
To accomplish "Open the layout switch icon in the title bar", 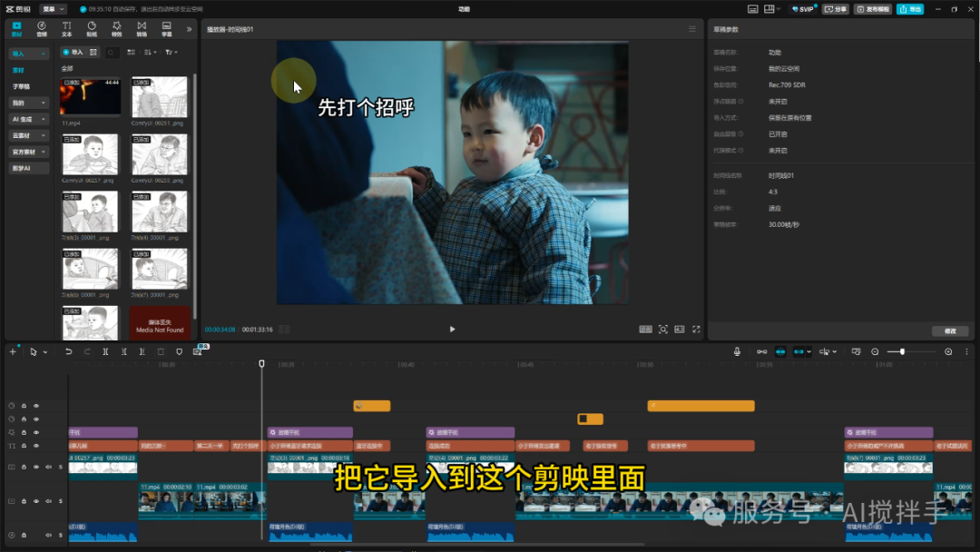I will click(x=770, y=9).
